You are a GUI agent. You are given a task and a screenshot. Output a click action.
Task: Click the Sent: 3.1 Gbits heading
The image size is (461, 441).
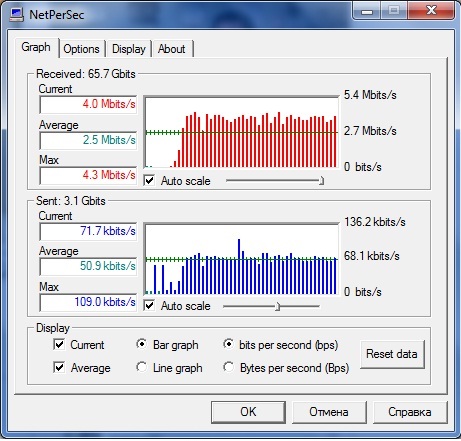[x=71, y=201]
